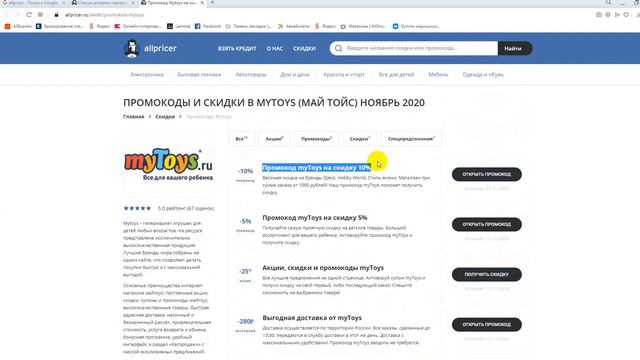Open the Facebook bookmark

208,26
